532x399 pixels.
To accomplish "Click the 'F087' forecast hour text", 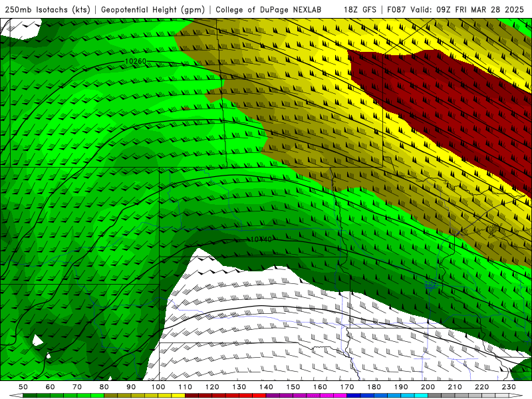I will tap(397, 9).
